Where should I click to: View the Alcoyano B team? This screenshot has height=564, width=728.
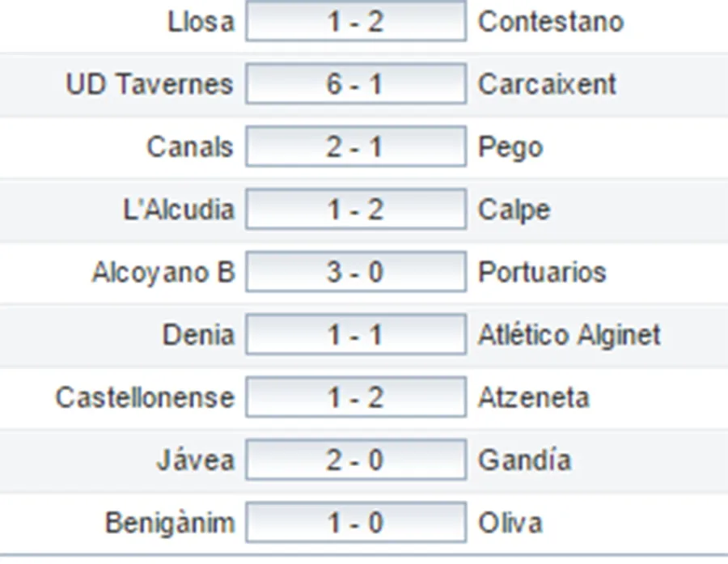click(x=163, y=272)
